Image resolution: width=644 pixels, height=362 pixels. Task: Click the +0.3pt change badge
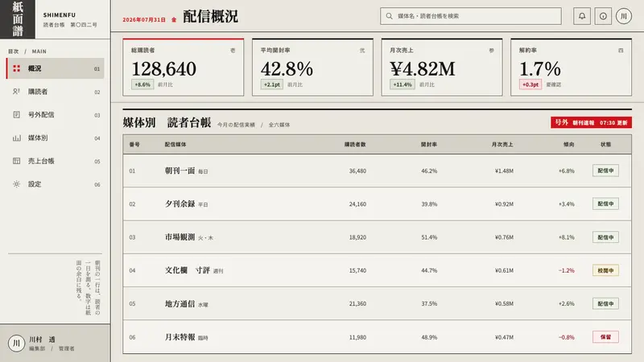[x=530, y=84]
